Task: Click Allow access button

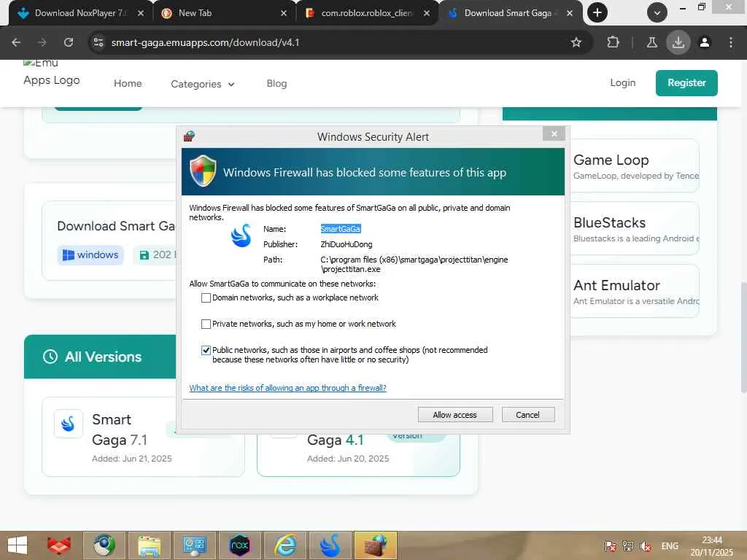Action: (455, 415)
